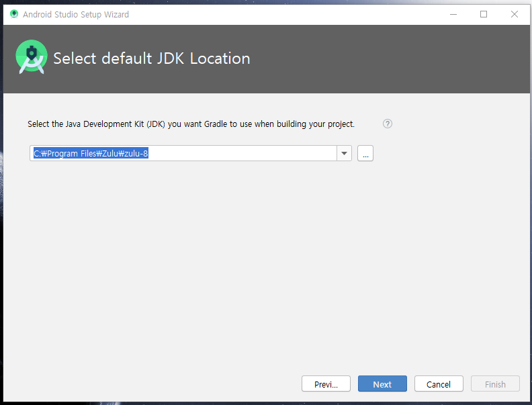
Task: Click into the JDK path input field
Action: click(x=183, y=153)
